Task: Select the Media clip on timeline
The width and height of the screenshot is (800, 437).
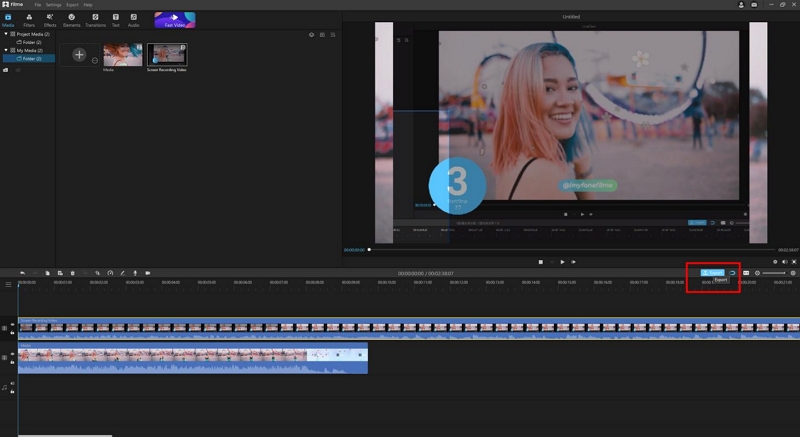Action: (193, 358)
